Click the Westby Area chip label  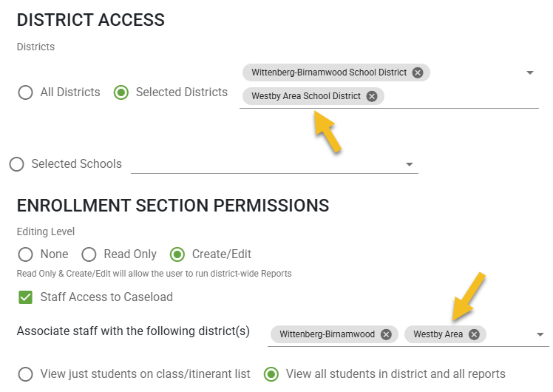438,334
